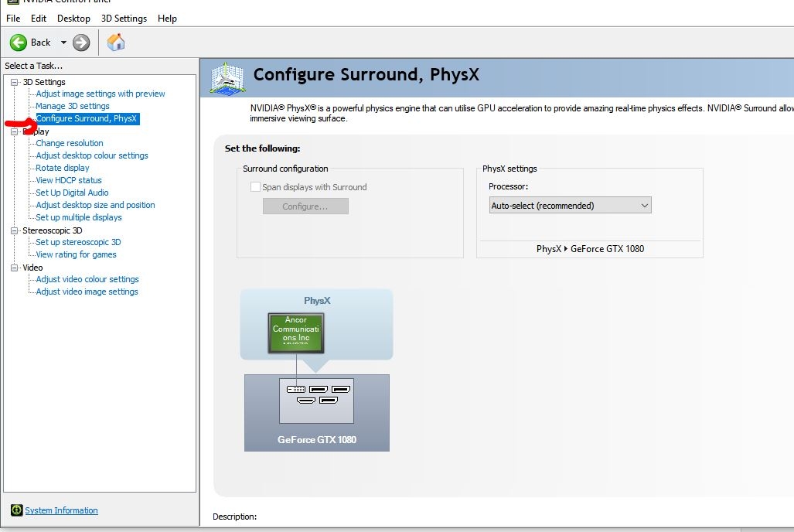Click the NVIDIA Control Panel home icon

116,41
